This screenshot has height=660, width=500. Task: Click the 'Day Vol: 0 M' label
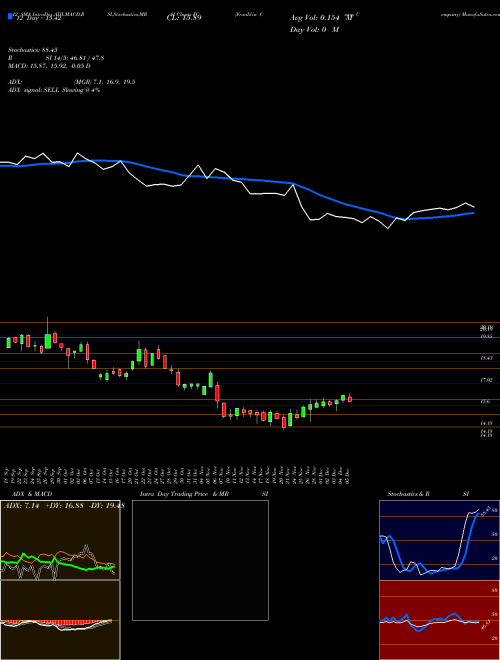pos(314,30)
